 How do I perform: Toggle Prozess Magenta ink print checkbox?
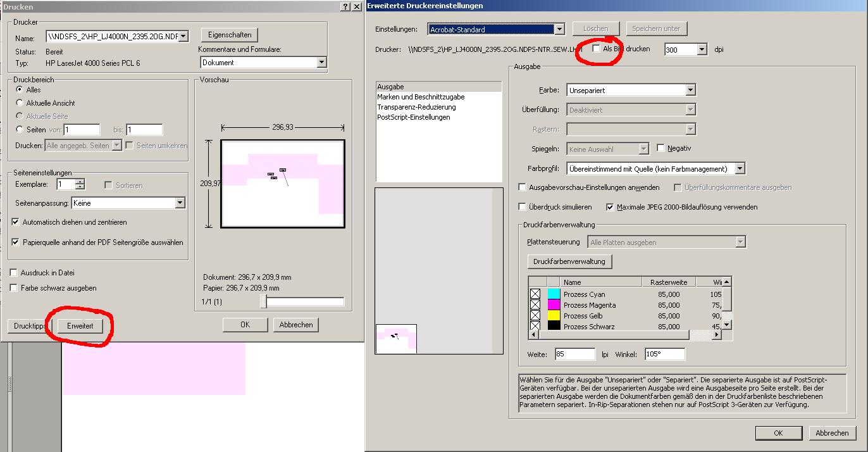(x=535, y=304)
